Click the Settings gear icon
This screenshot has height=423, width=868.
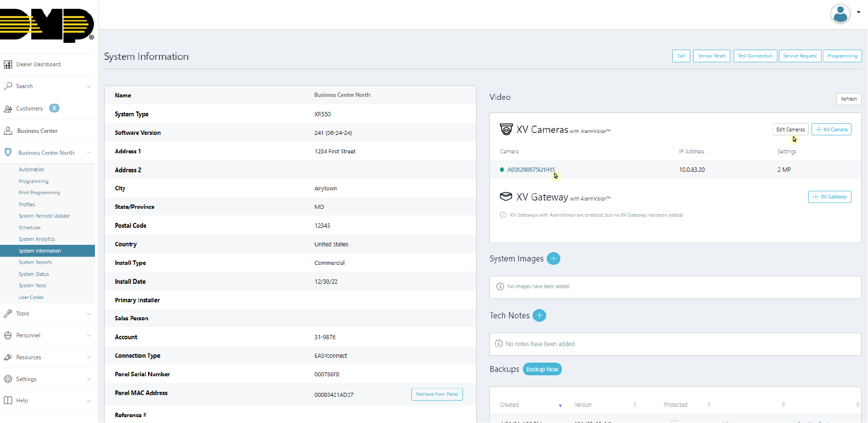pyautogui.click(x=8, y=379)
